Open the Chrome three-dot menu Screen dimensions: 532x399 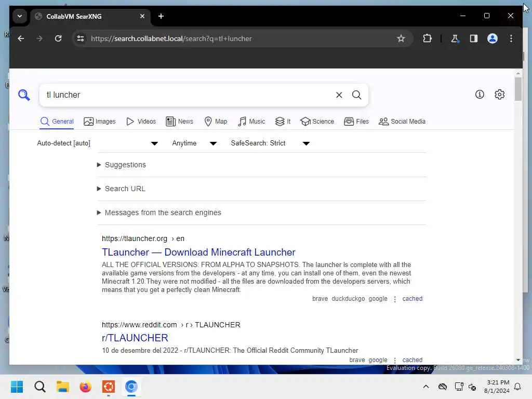pyautogui.click(x=511, y=38)
